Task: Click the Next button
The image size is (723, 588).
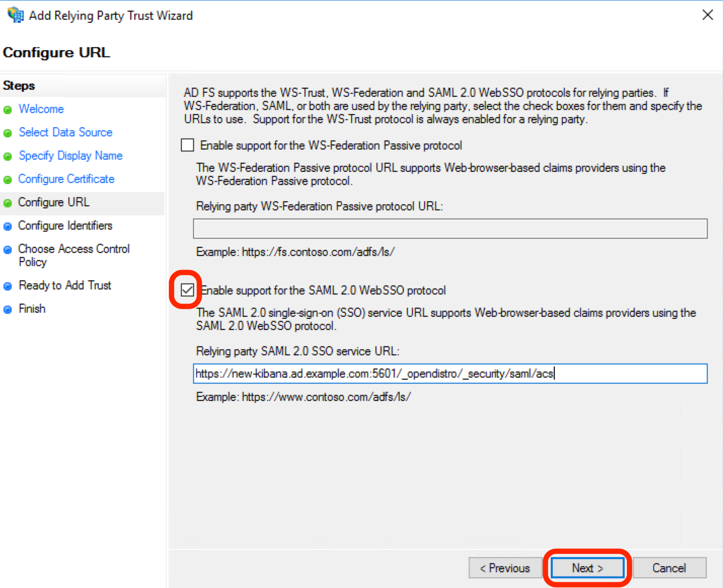Action: (x=586, y=568)
